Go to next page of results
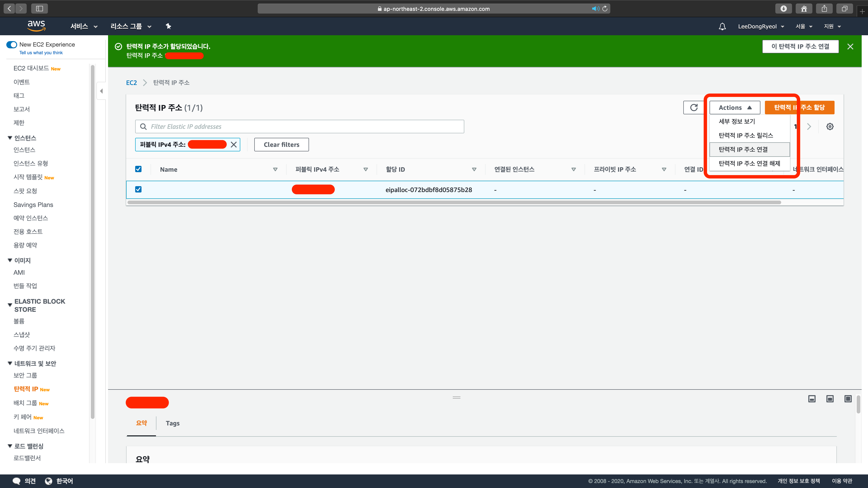This screenshot has height=488, width=868. pyautogui.click(x=809, y=127)
